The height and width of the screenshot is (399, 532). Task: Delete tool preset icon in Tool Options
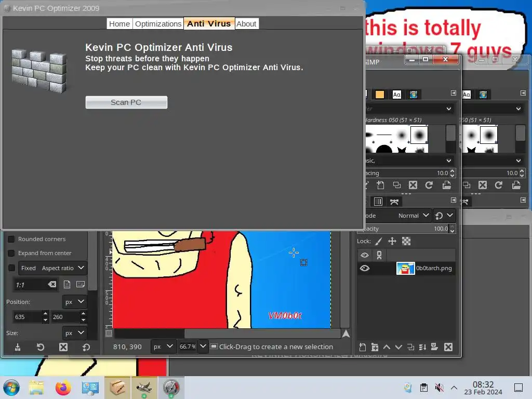pos(63,347)
